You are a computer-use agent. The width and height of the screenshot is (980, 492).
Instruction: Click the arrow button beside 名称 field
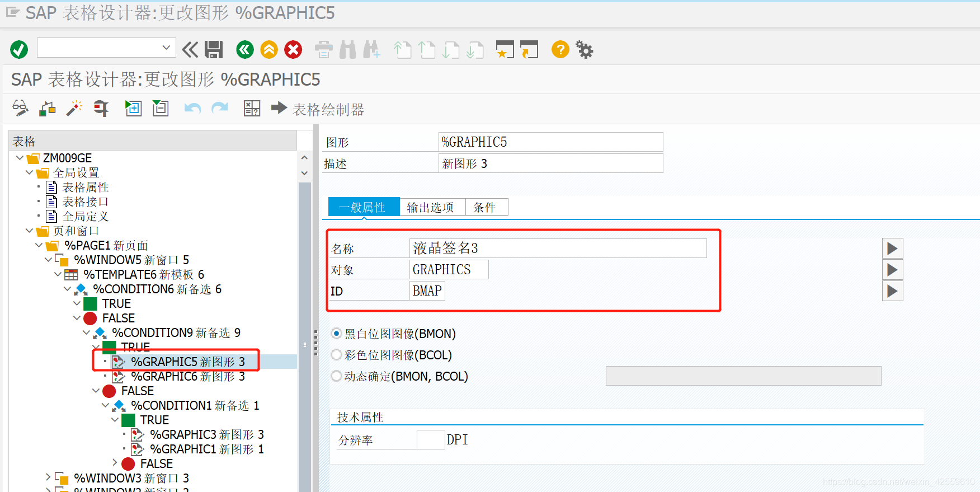point(892,249)
